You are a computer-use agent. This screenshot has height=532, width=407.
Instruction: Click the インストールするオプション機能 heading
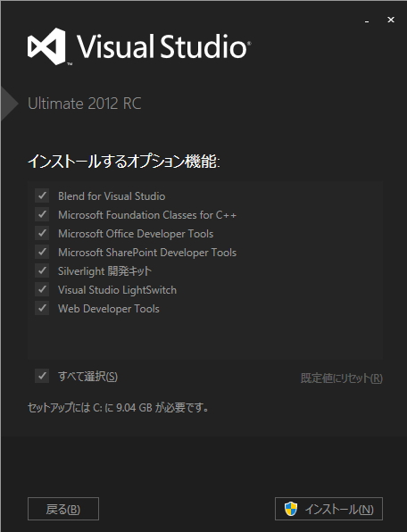click(124, 162)
